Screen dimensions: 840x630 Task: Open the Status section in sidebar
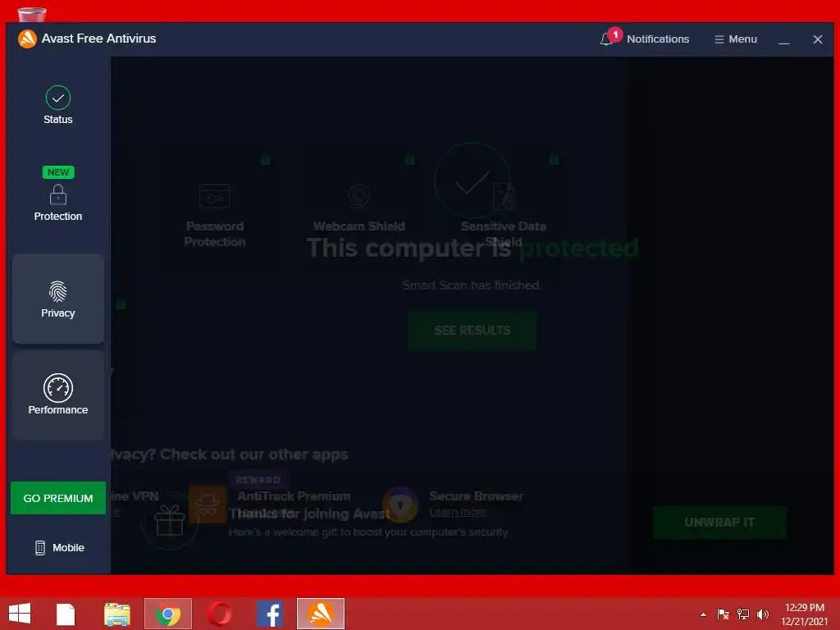(x=58, y=106)
